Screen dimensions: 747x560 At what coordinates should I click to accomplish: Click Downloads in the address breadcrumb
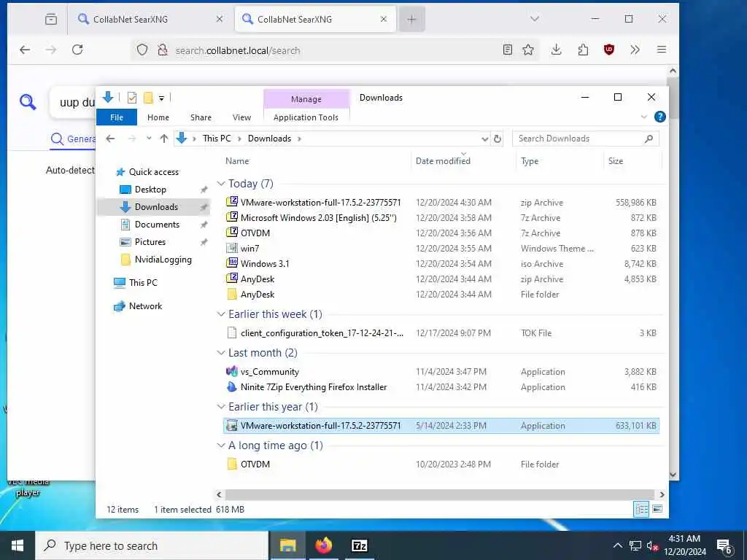point(269,139)
